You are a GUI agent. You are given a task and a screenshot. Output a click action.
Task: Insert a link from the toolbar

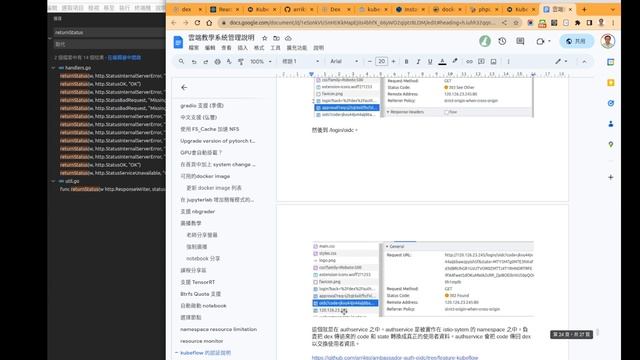click(x=469, y=62)
